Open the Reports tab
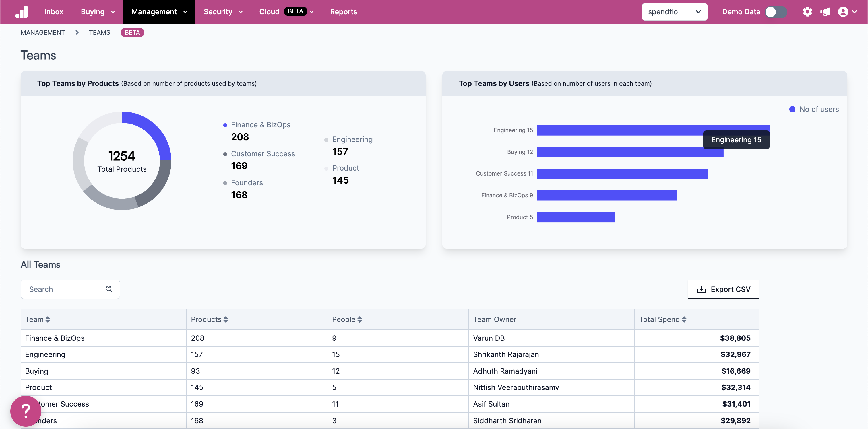 pos(343,12)
